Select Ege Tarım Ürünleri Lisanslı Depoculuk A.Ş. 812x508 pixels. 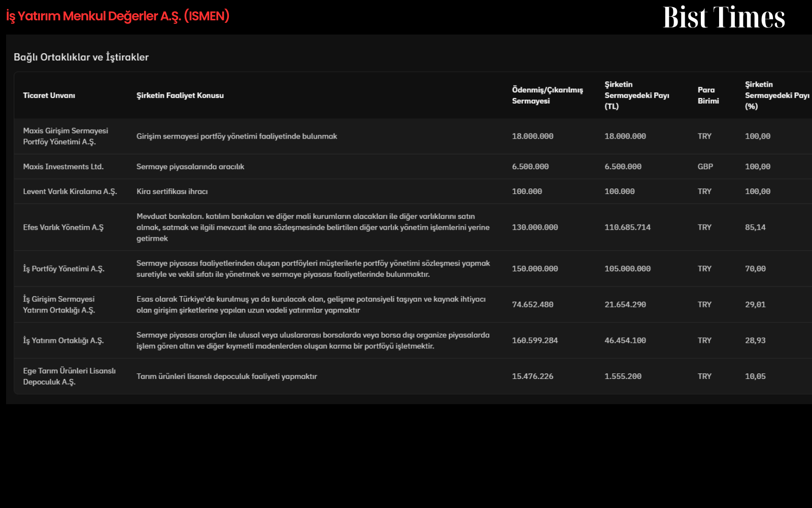point(69,376)
